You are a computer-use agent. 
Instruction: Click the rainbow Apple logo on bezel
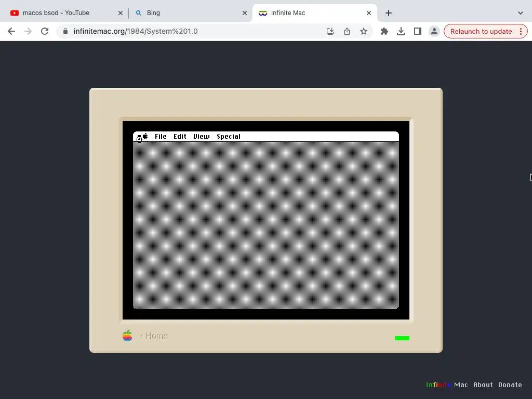click(127, 336)
